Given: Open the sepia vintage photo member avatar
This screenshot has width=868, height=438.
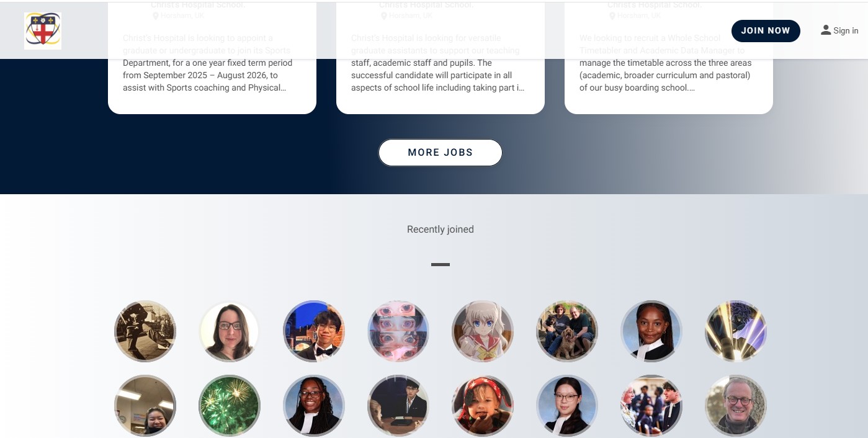Looking at the screenshot, I should 145,331.
